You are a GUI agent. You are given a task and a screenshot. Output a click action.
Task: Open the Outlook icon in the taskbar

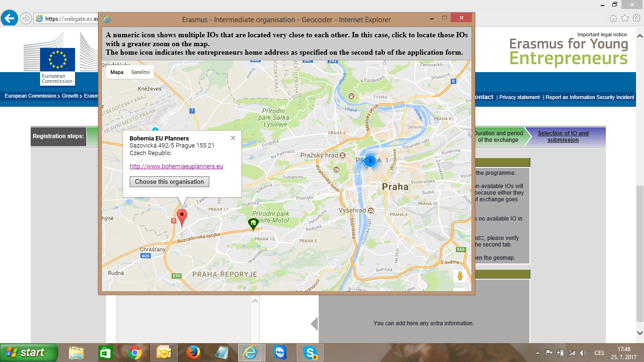click(x=164, y=353)
